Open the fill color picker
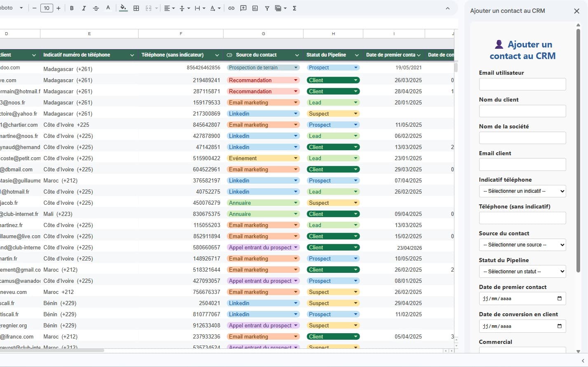Screen dimensions: 588x367 click(x=123, y=8)
